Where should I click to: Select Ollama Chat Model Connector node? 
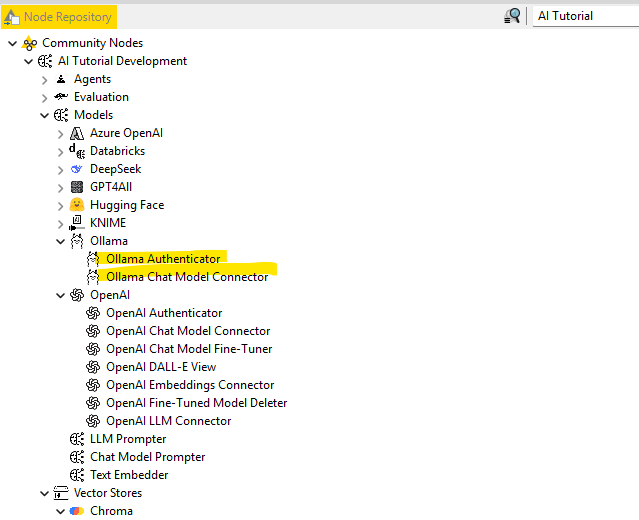click(187, 277)
